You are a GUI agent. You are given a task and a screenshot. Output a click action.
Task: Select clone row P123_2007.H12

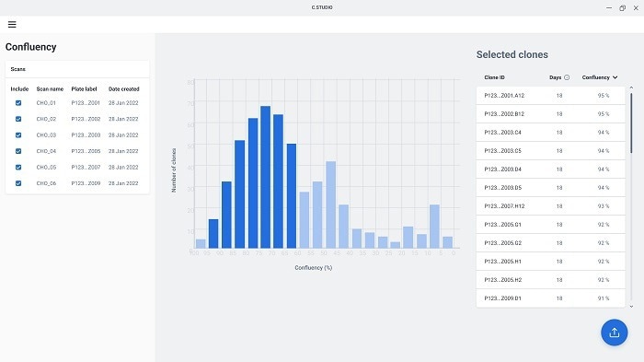[550, 206]
